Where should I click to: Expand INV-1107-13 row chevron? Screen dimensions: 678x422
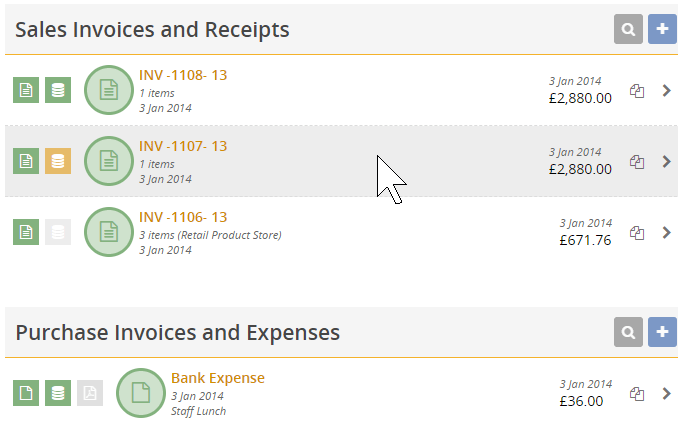(666, 161)
